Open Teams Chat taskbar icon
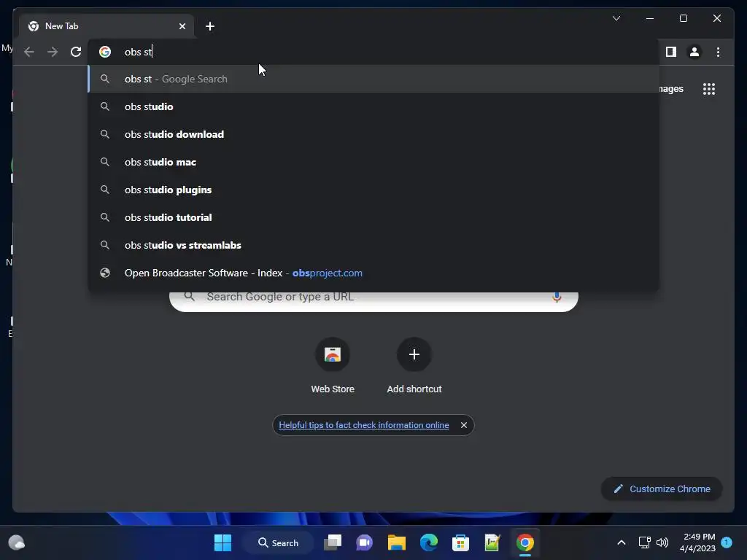Image resolution: width=747 pixels, height=560 pixels. tap(365, 542)
